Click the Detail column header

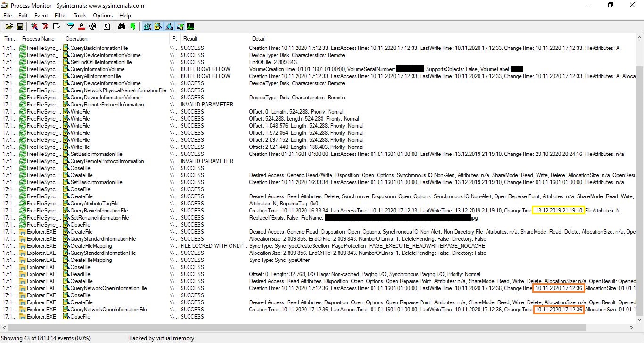pyautogui.click(x=442, y=39)
